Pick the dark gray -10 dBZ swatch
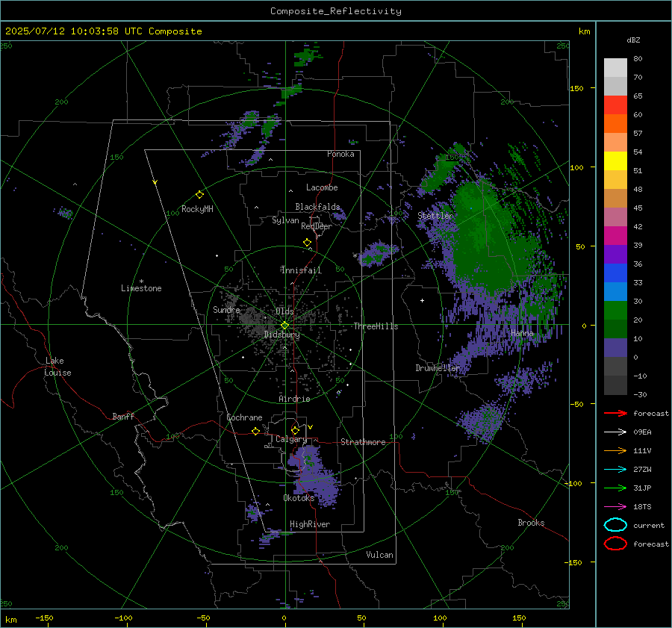672x628 pixels. pyautogui.click(x=615, y=385)
